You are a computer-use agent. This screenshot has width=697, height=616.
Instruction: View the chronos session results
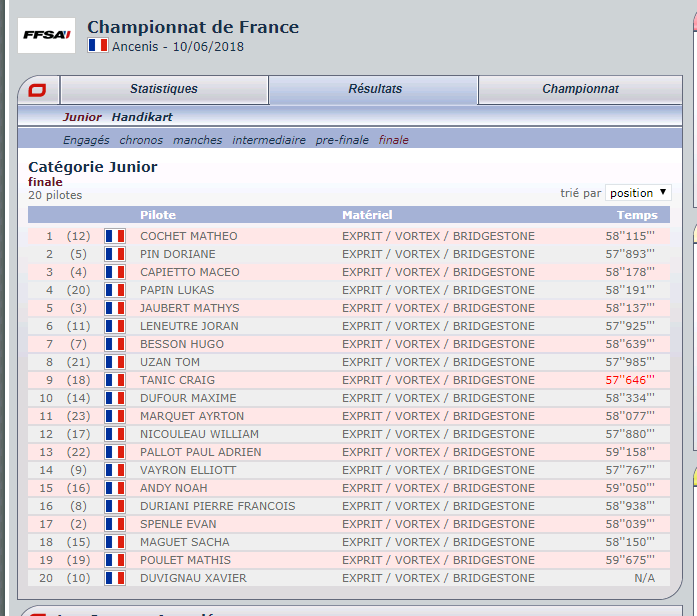(x=141, y=140)
